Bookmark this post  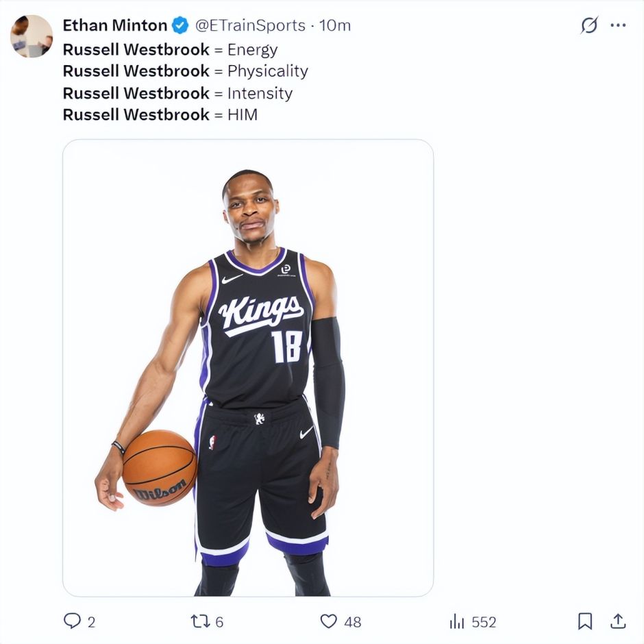(x=584, y=621)
